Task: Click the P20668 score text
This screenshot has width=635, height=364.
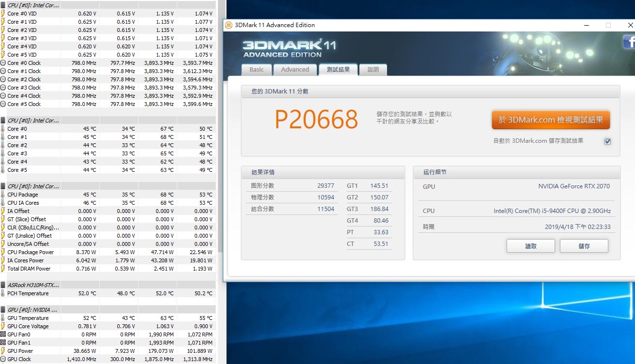Action: [316, 120]
